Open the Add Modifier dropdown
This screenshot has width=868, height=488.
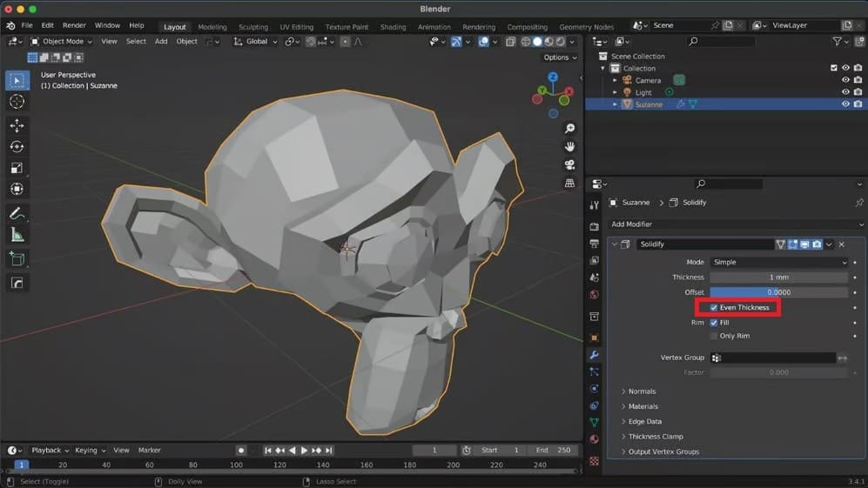pyautogui.click(x=736, y=224)
